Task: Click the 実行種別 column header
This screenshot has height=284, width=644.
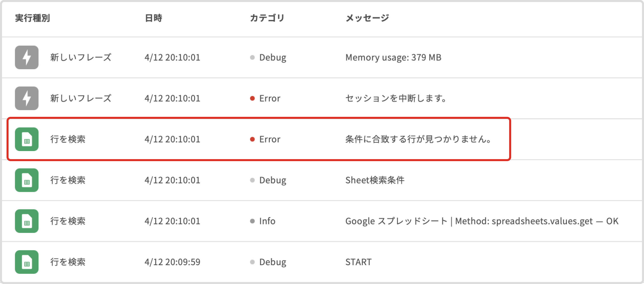Action: pyautogui.click(x=32, y=18)
